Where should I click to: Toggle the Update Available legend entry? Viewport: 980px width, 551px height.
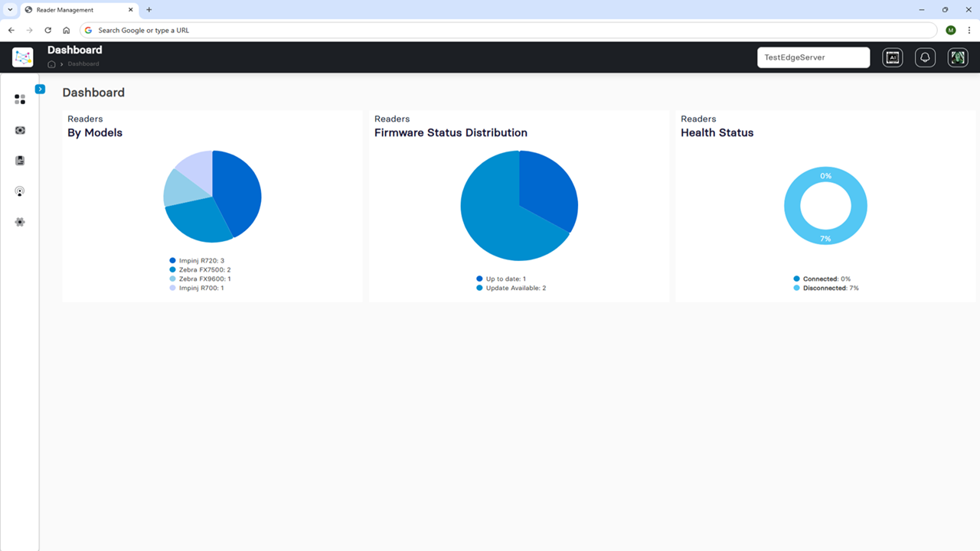click(x=511, y=289)
